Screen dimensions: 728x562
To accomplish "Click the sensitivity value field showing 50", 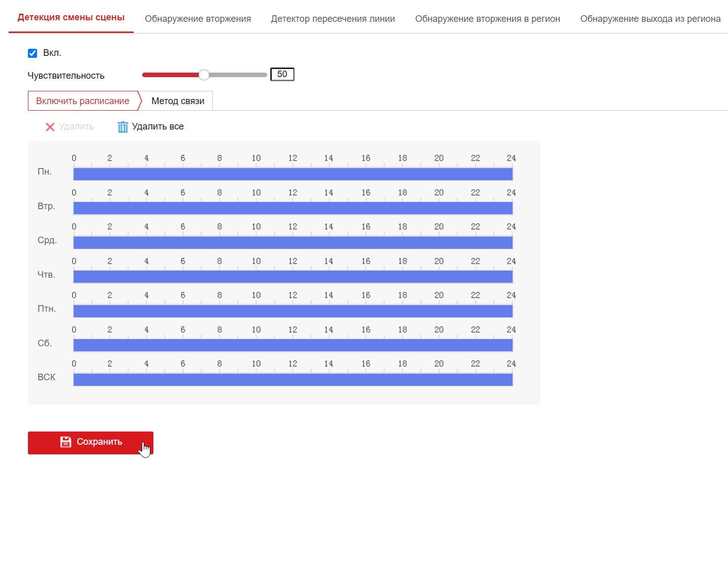I will click(x=282, y=74).
